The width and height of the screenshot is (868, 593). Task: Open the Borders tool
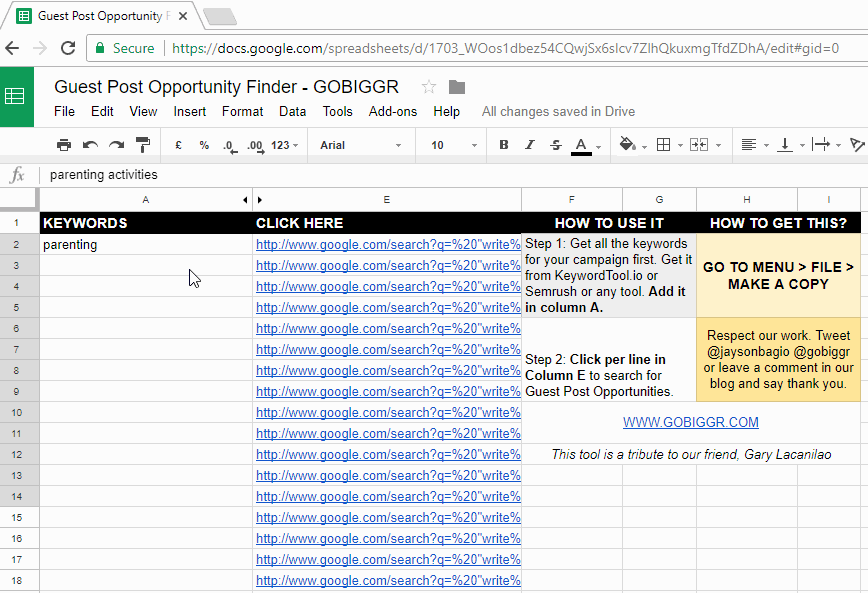(x=663, y=145)
